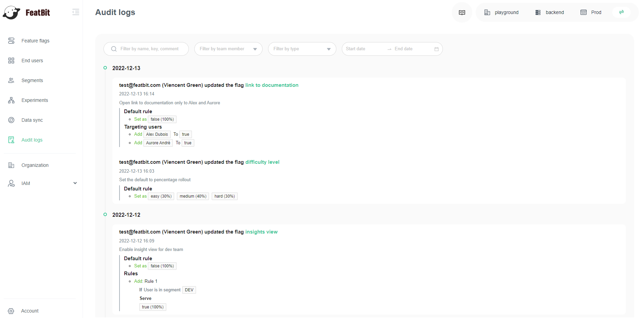644x318 pixels.
Task: Navigate to Experiments section
Action: 34,100
